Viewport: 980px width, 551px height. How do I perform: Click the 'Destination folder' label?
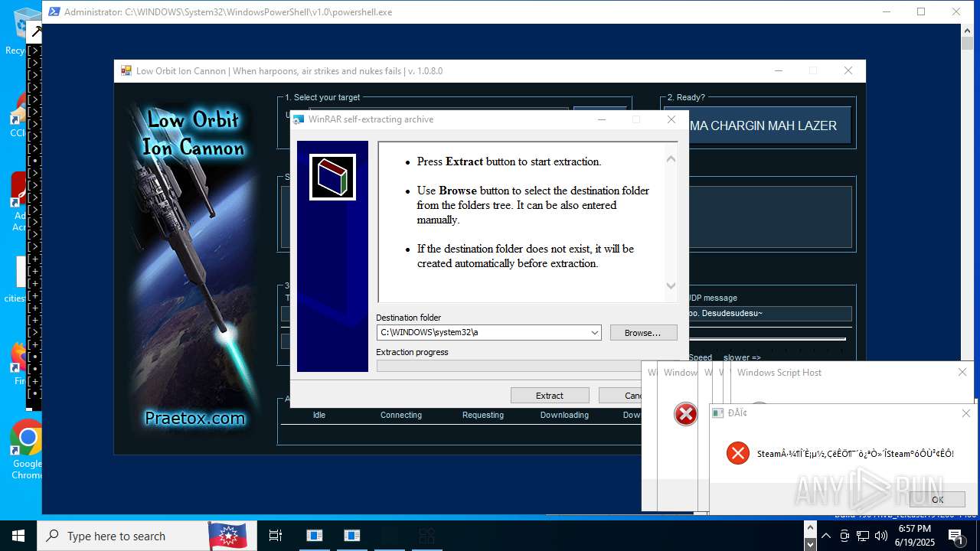(x=409, y=318)
